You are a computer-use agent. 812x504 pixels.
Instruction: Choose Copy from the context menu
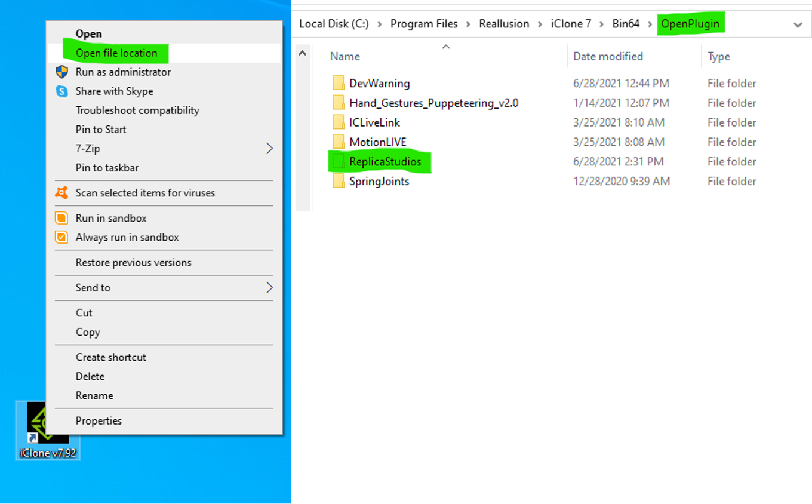tap(164, 332)
